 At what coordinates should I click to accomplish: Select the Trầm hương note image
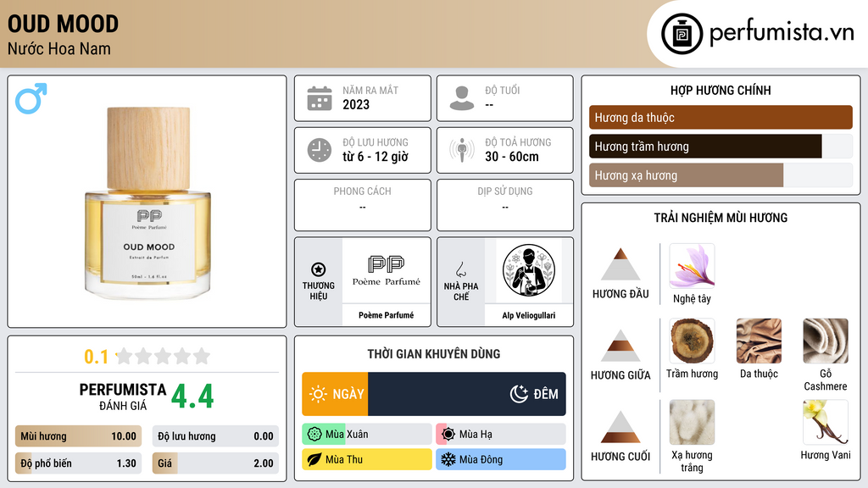click(x=692, y=341)
